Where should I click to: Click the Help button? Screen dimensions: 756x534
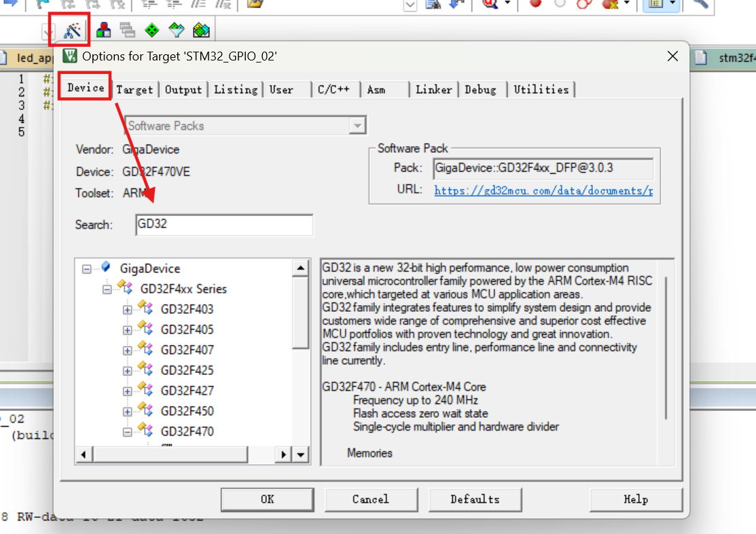click(x=636, y=499)
